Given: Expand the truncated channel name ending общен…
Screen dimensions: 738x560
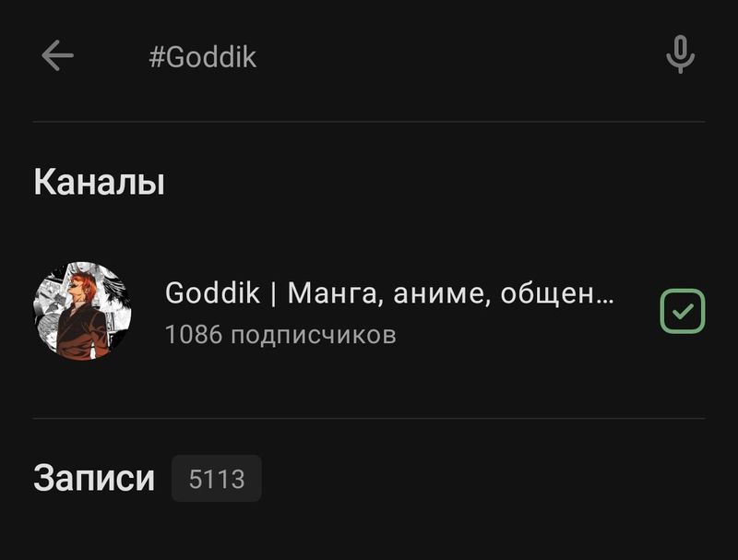Looking at the screenshot, I should (389, 292).
